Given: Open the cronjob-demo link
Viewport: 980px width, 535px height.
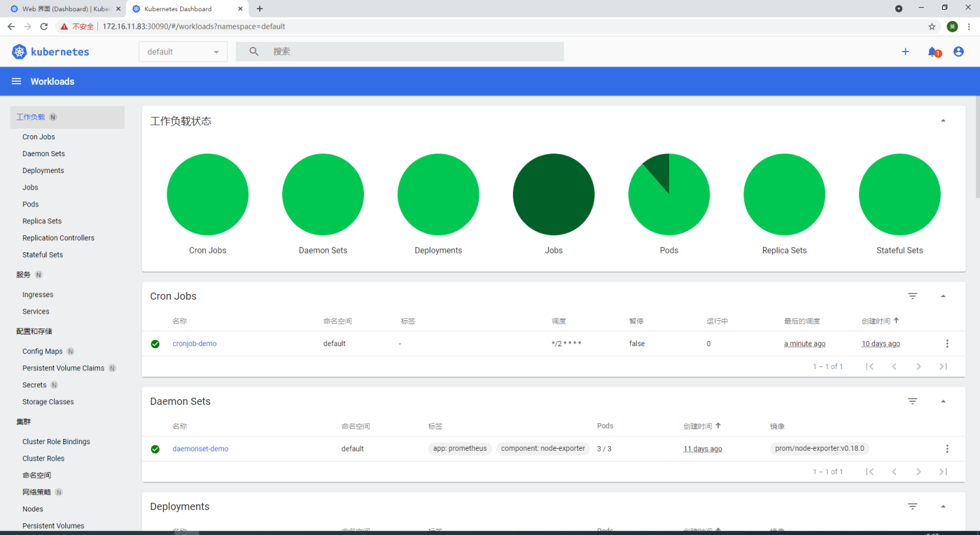Looking at the screenshot, I should [195, 344].
